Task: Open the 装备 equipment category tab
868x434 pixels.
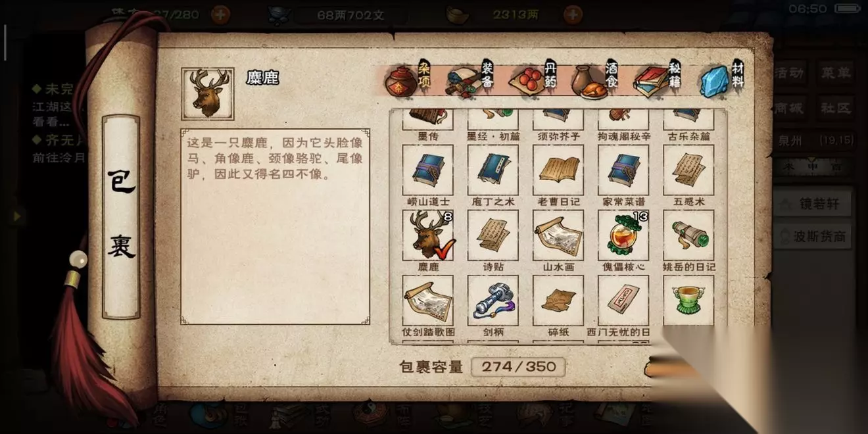Action: pos(471,79)
